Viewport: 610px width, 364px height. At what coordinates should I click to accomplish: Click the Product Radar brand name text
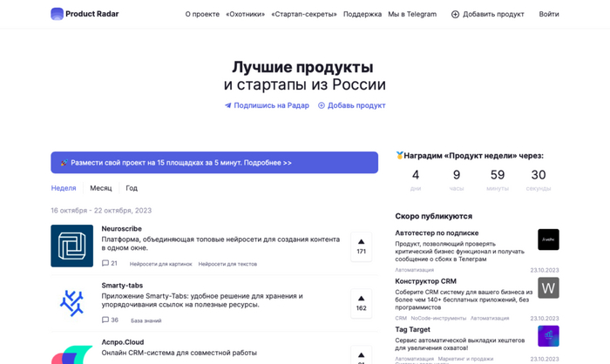click(91, 14)
